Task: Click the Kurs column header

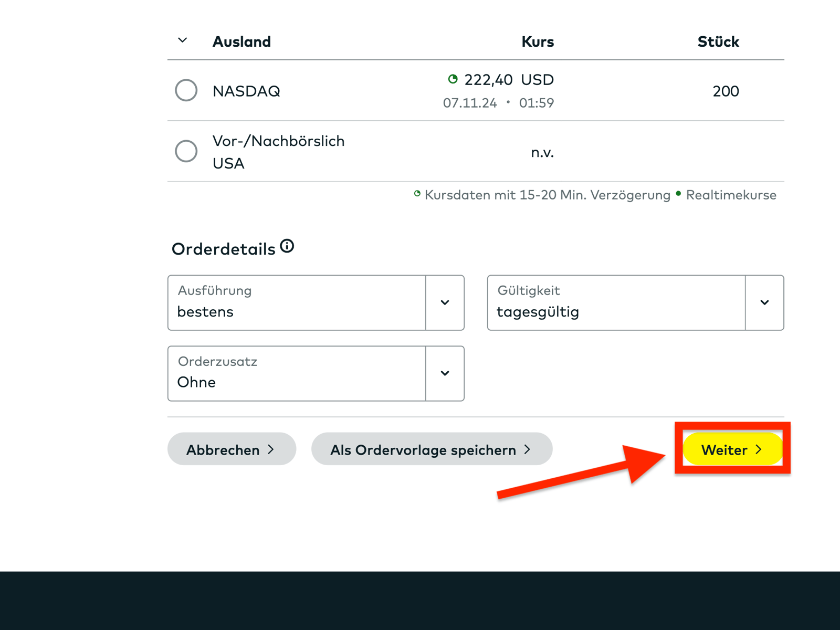Action: 537,41
